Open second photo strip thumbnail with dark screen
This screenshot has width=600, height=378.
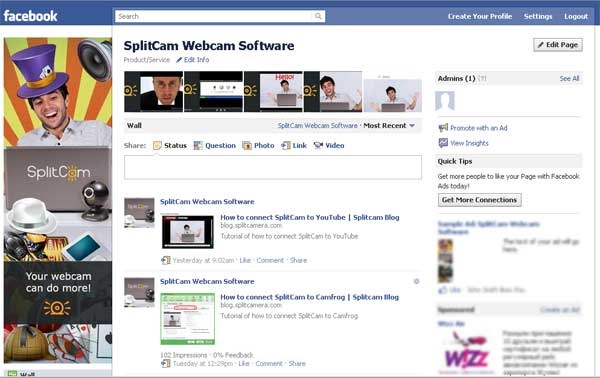click(x=214, y=91)
